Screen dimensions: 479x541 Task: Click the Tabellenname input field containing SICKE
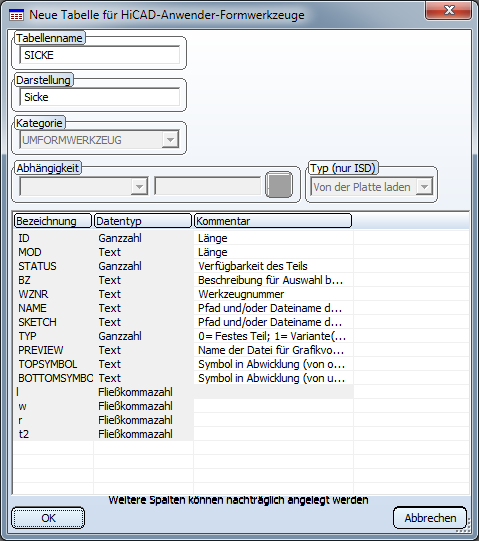pos(100,55)
